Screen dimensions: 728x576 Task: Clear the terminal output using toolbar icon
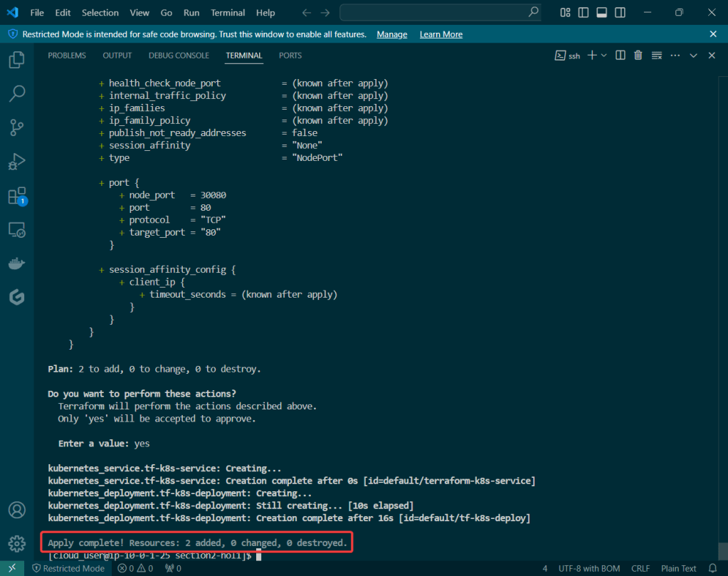tap(656, 56)
